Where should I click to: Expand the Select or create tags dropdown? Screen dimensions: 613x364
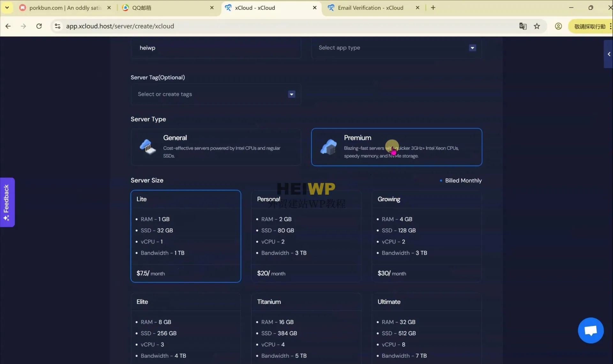point(291,94)
